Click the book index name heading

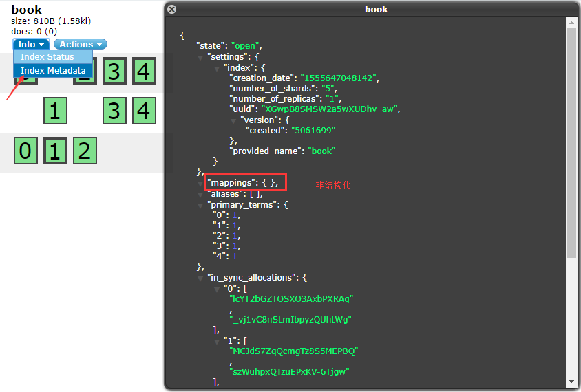[26, 10]
